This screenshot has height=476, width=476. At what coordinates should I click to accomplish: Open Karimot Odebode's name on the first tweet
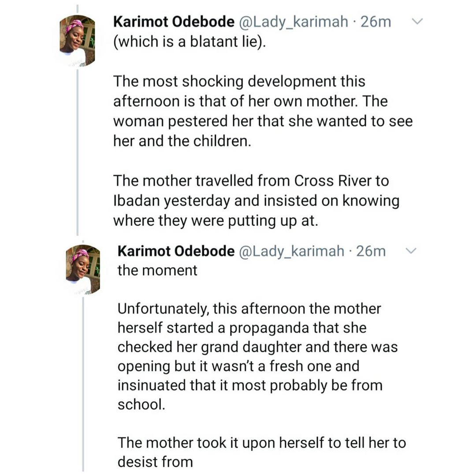click(174, 22)
